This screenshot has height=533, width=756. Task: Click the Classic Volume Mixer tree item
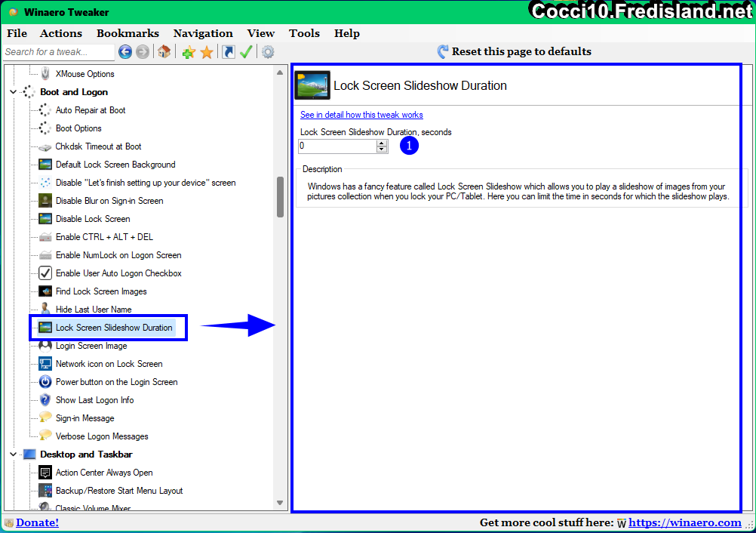[x=93, y=507]
